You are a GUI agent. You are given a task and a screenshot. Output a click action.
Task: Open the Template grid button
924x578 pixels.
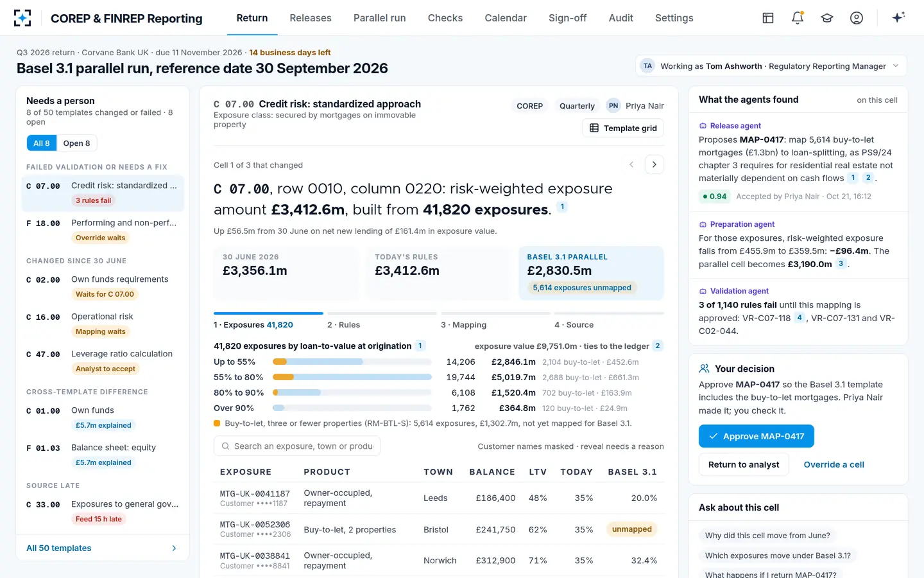point(623,128)
